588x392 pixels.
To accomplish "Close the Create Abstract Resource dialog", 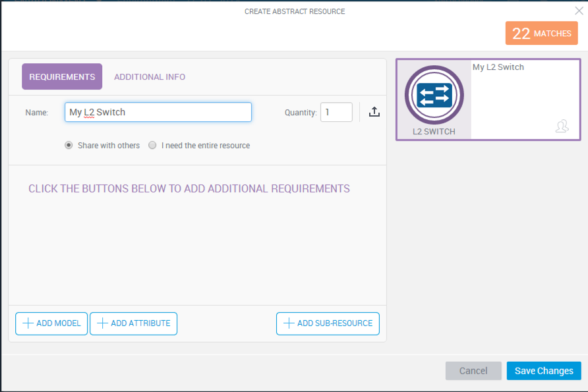I will (x=579, y=11).
